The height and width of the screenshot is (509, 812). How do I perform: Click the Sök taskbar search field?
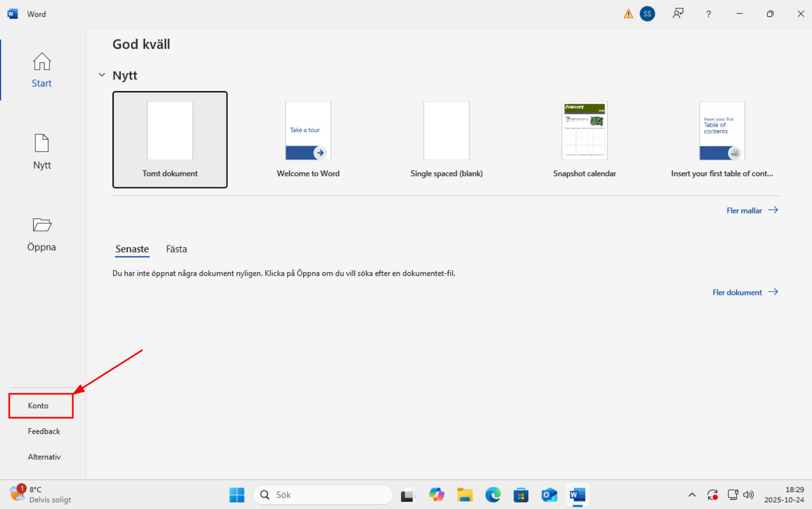(323, 495)
